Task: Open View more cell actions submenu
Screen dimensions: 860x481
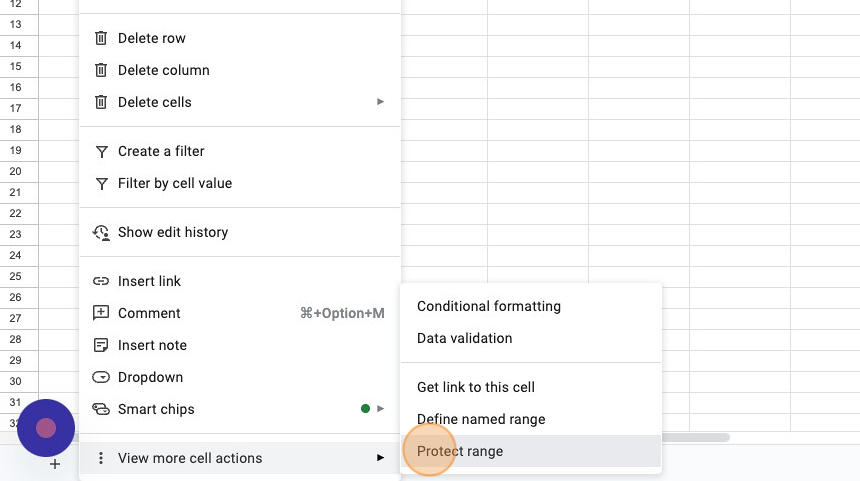Action: click(240, 458)
